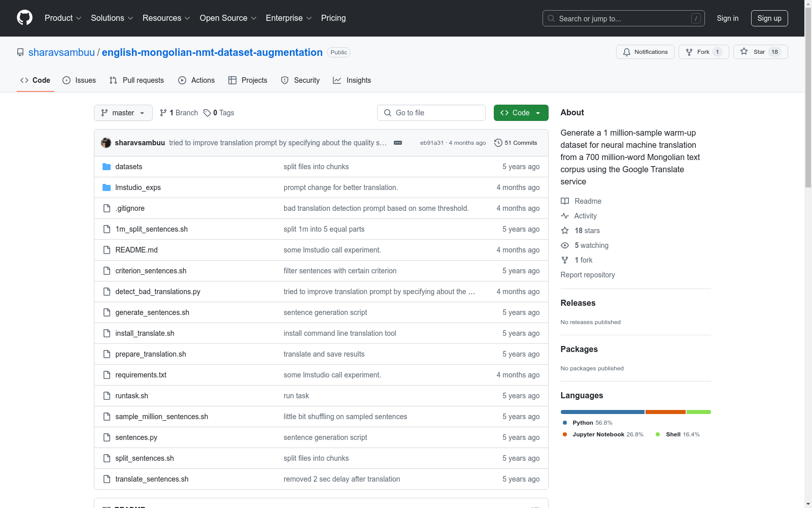Open the Packages section heading link
The image size is (812, 508).
click(x=579, y=350)
